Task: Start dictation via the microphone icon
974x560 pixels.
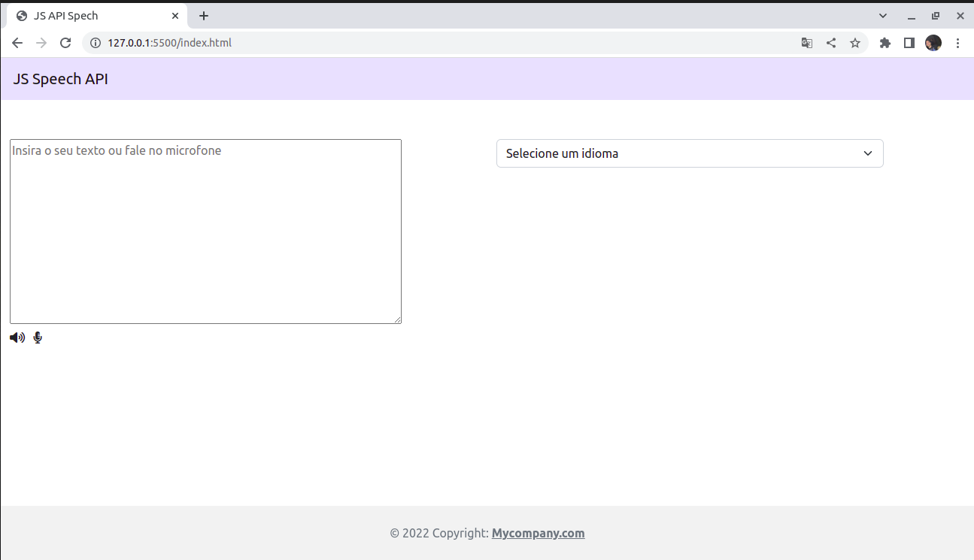Action: click(37, 337)
